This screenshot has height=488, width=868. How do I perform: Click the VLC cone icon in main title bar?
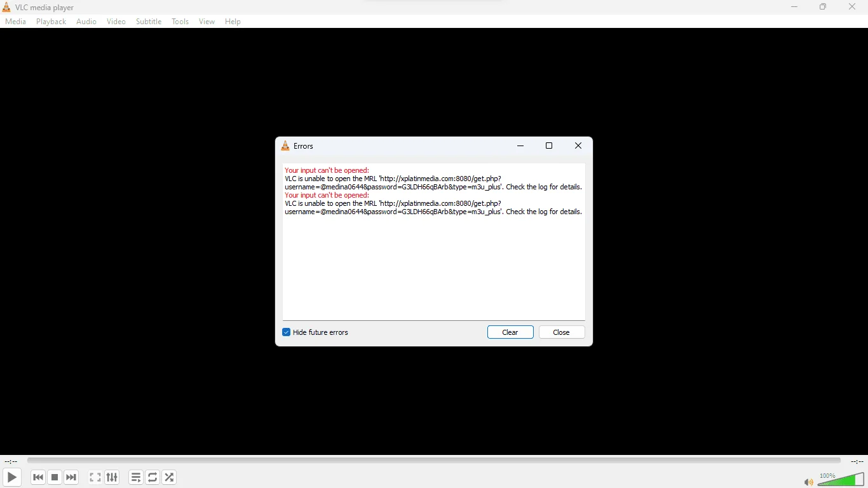(6, 8)
